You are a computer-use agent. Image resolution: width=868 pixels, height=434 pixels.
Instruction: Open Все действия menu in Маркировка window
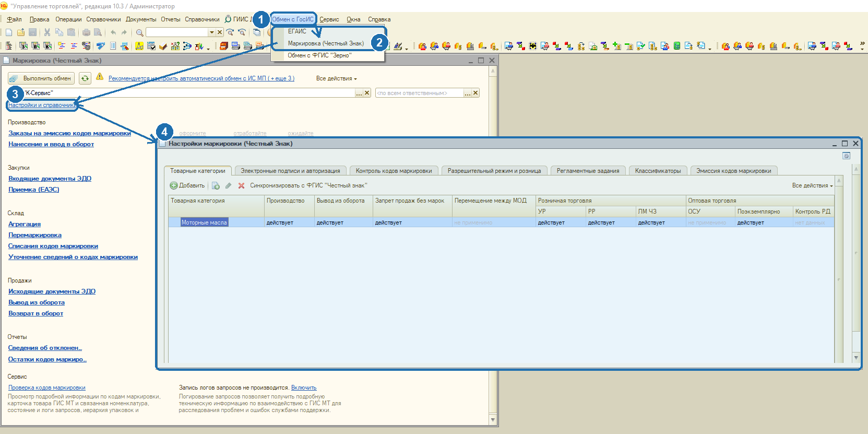337,78
